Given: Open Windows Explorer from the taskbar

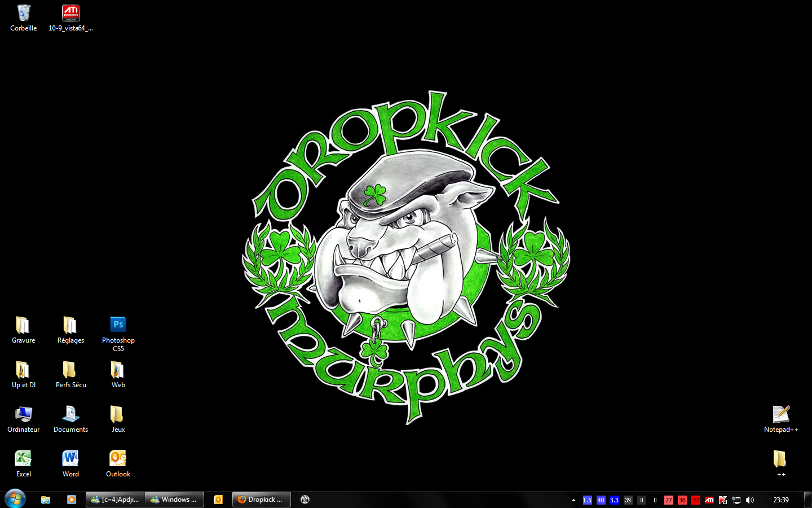Looking at the screenshot, I should point(46,500).
